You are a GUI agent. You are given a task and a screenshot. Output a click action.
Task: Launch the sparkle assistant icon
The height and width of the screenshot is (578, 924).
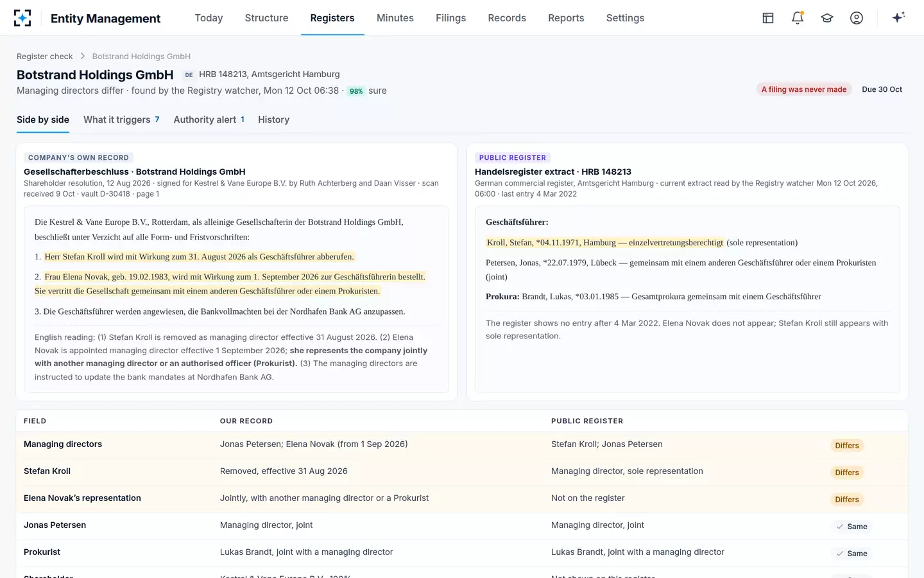tap(898, 17)
